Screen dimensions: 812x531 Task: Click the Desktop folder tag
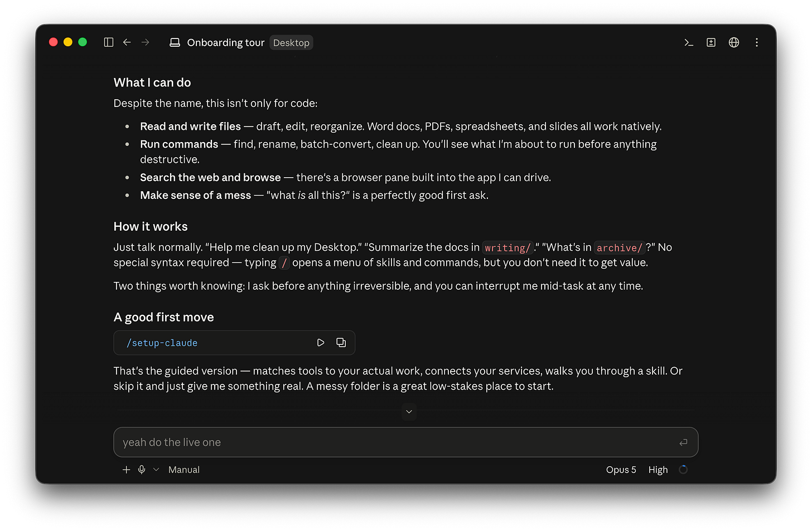(x=291, y=43)
